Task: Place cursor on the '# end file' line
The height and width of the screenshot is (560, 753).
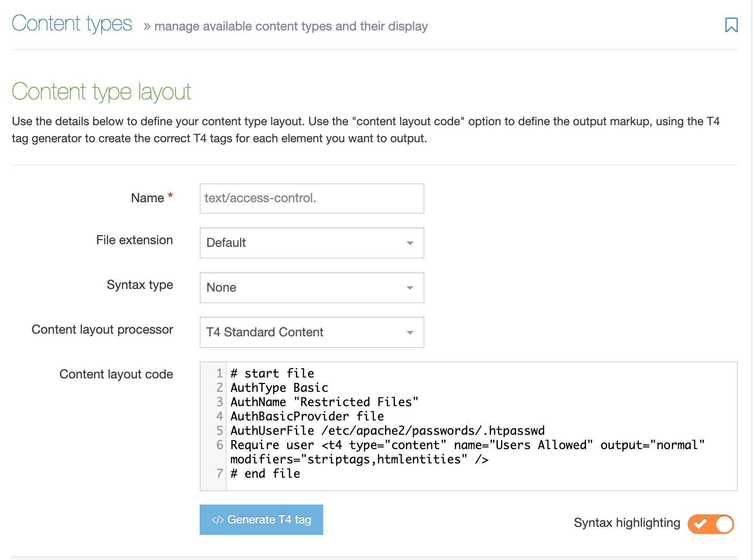Action: 265,474
